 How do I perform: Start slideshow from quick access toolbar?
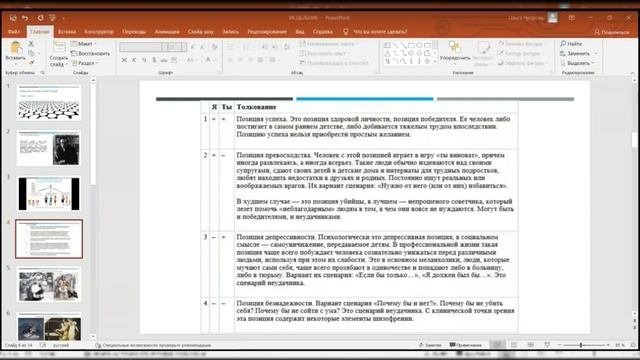(52, 18)
